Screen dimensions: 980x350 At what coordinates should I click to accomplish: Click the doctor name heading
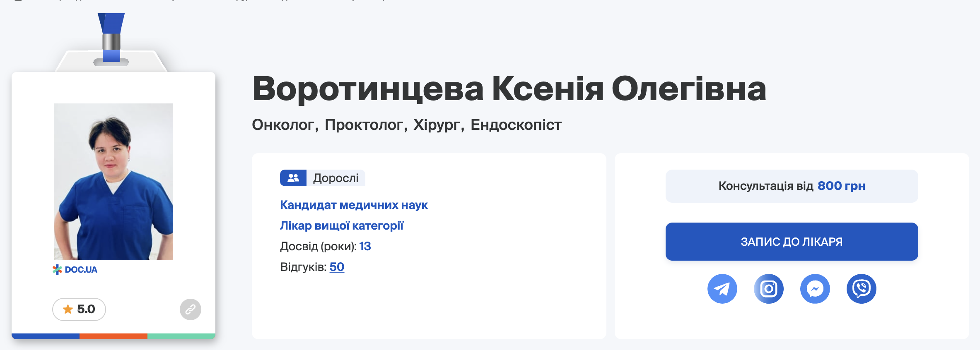[509, 89]
